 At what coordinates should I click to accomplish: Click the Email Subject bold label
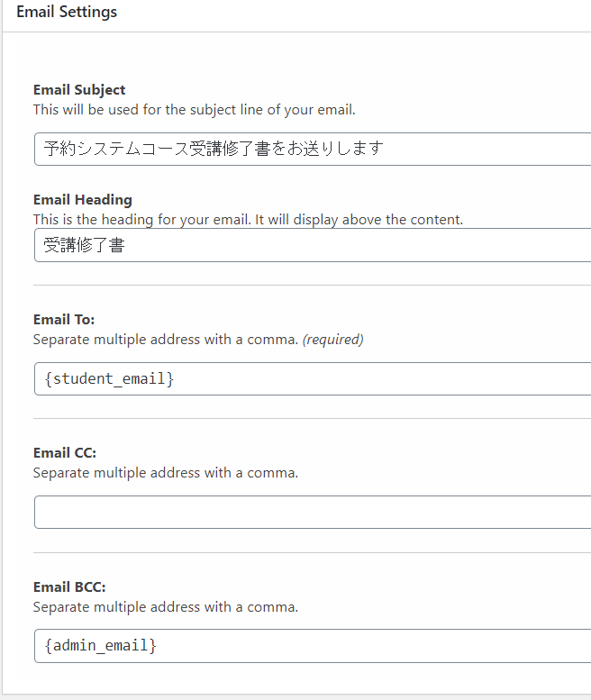point(79,90)
